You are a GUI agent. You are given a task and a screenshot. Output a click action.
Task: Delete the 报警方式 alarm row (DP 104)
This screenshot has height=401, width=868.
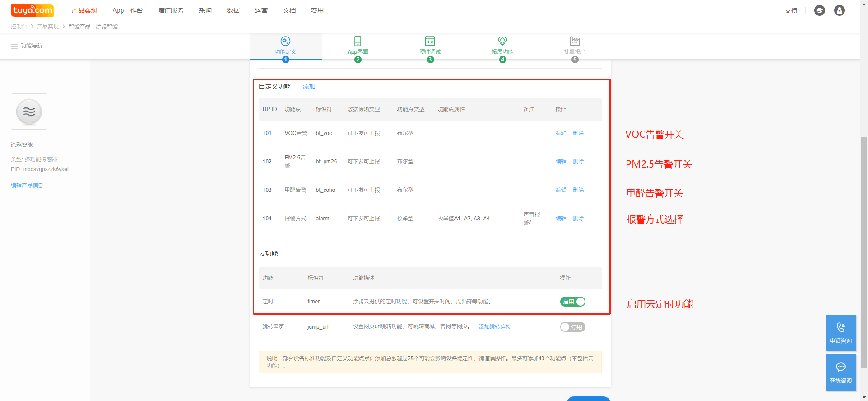[578, 219]
